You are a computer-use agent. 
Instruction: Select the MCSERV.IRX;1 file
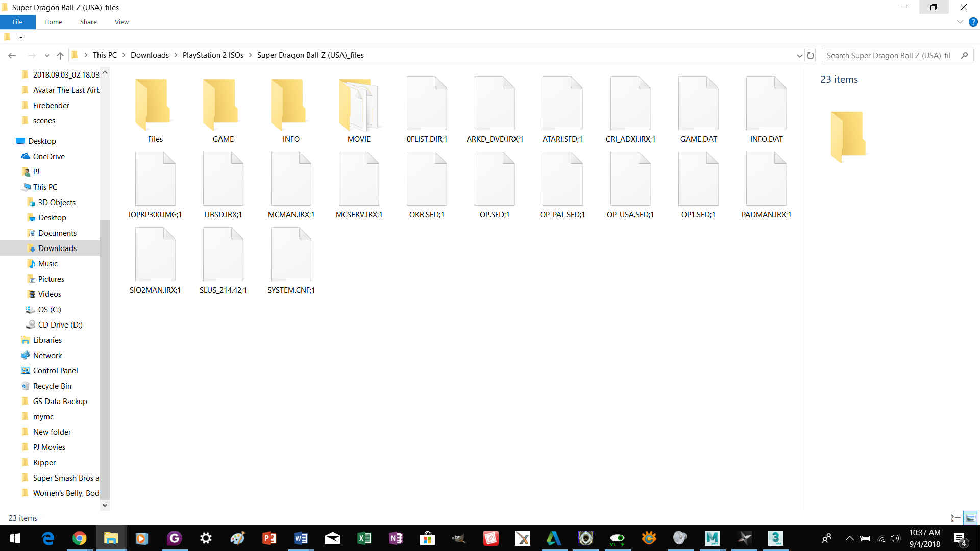(x=359, y=185)
